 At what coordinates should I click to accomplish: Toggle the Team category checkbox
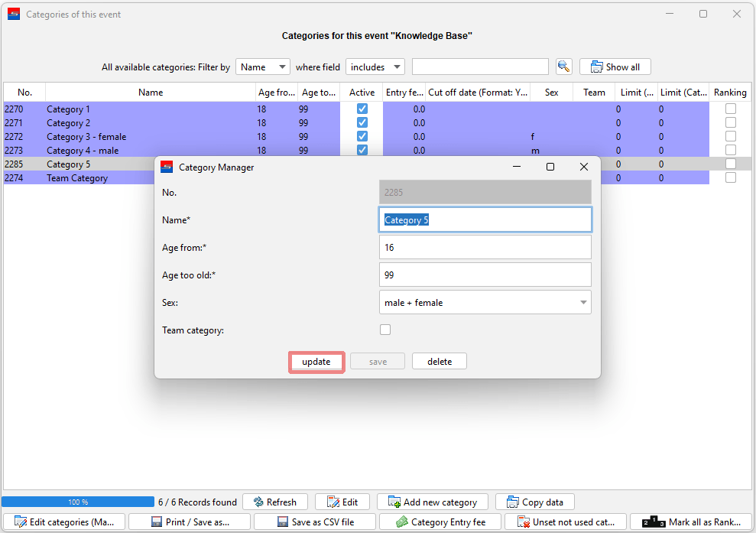[385, 330]
